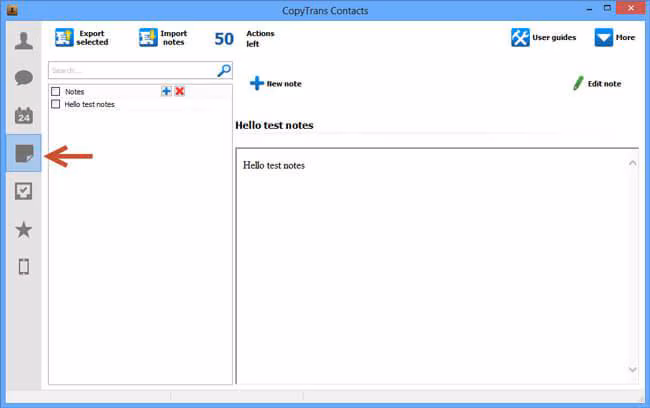
Task: Minimize the CopyTrans Contacts window
Action: (x=589, y=9)
